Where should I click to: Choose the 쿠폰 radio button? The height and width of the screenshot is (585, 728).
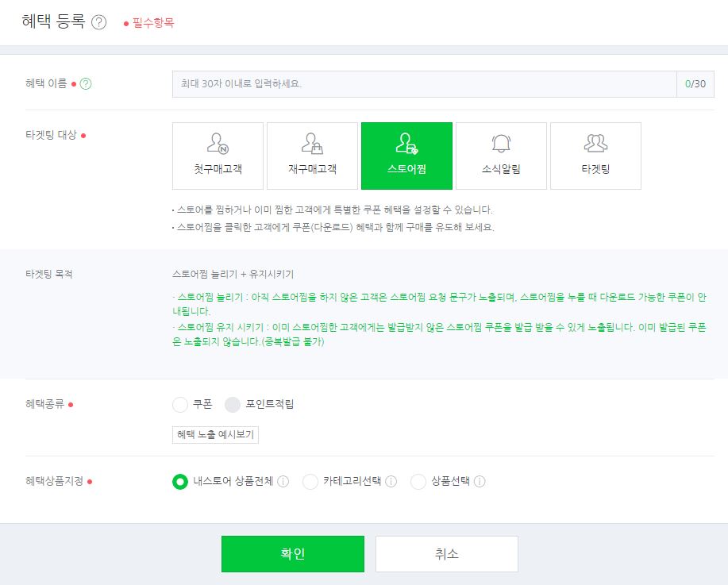[180, 404]
